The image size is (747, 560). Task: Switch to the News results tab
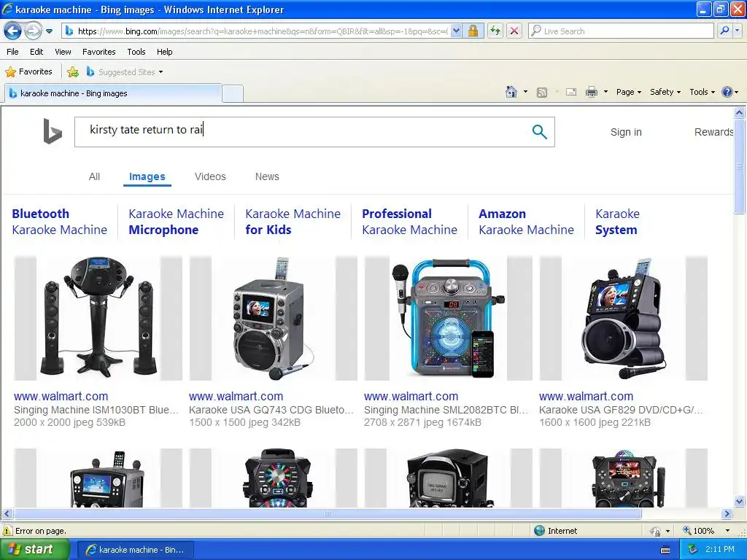(267, 176)
